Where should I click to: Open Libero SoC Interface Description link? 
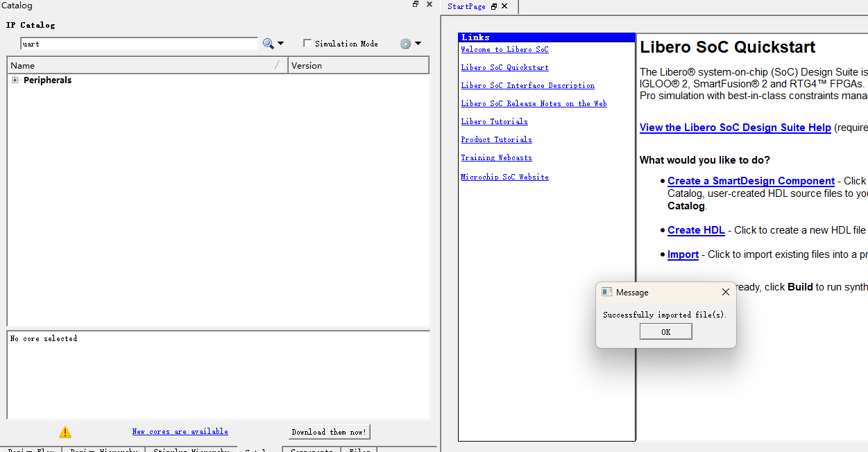tap(527, 85)
